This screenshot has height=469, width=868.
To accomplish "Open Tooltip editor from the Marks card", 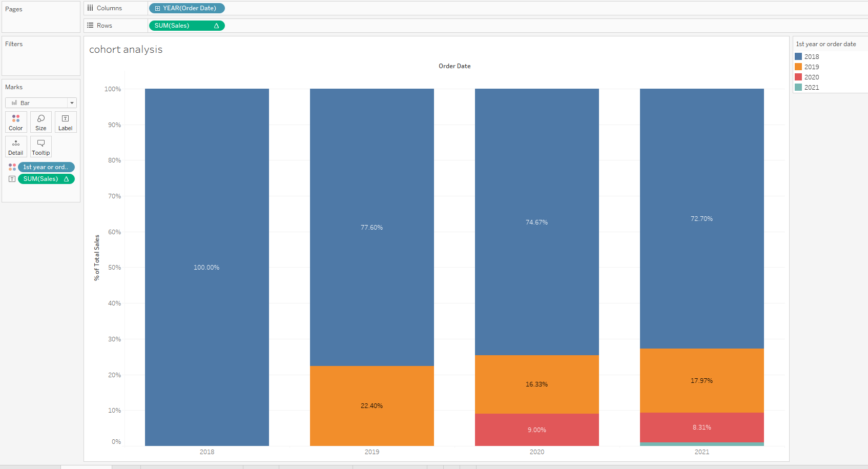I will [x=40, y=146].
